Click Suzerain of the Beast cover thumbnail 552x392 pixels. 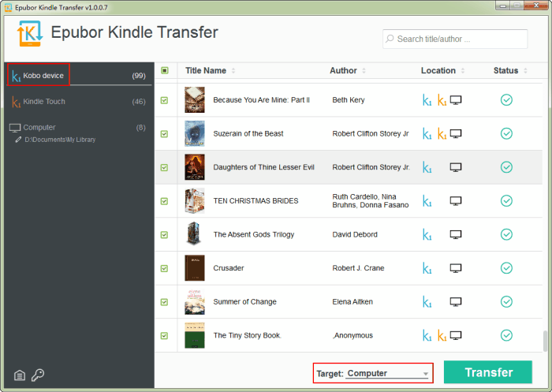pos(195,134)
